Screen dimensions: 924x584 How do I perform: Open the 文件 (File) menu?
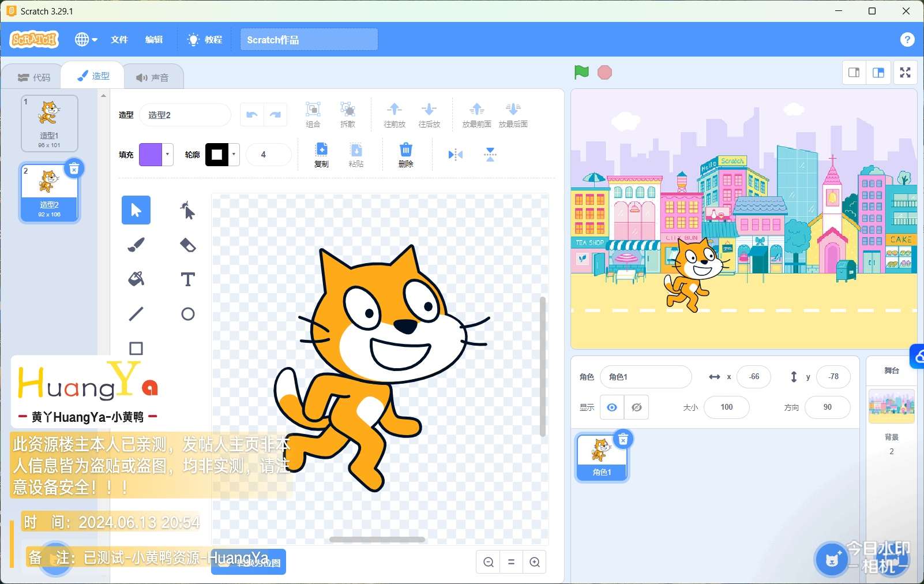point(119,39)
